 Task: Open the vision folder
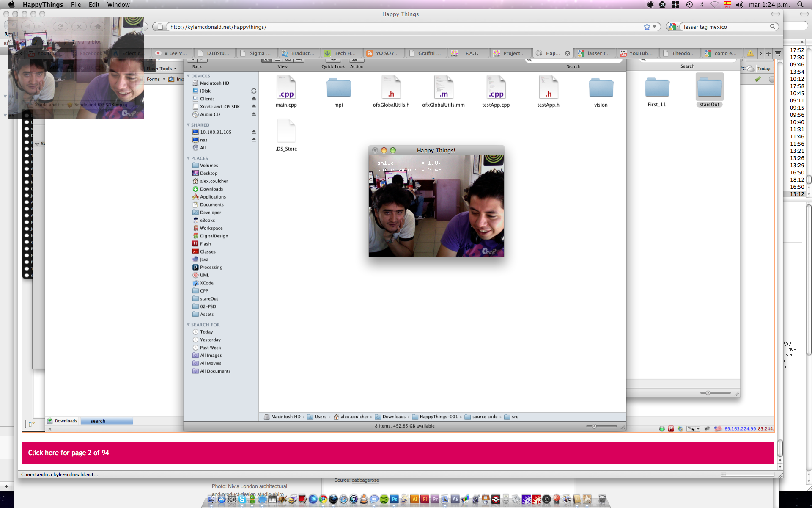click(x=601, y=87)
